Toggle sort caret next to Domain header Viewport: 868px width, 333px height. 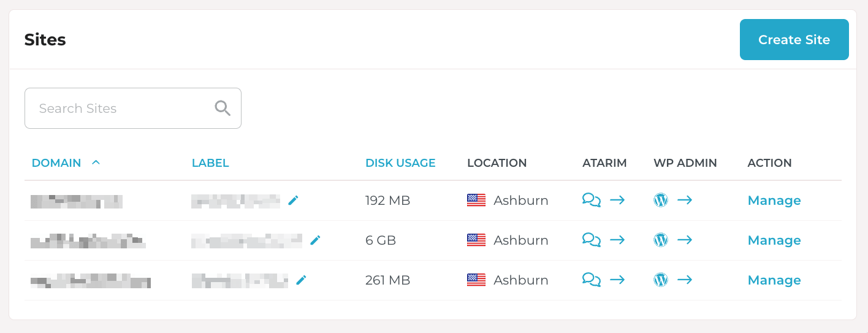coord(96,163)
